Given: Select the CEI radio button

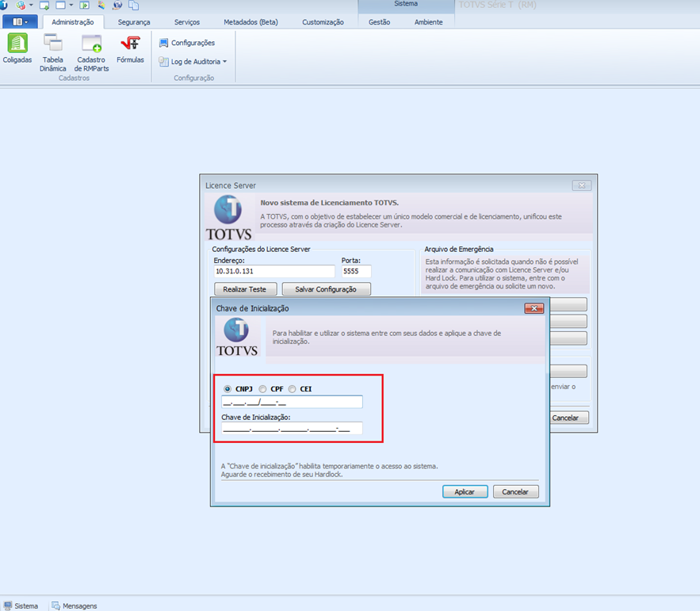Looking at the screenshot, I should click(292, 389).
